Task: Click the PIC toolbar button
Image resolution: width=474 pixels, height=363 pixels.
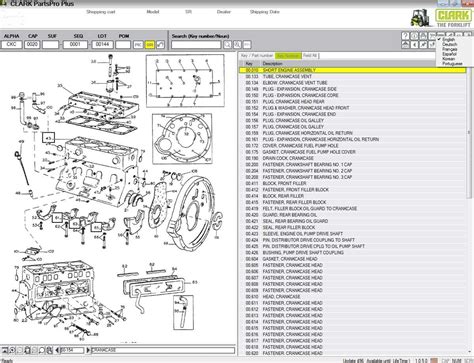Action: pyautogui.click(x=138, y=45)
